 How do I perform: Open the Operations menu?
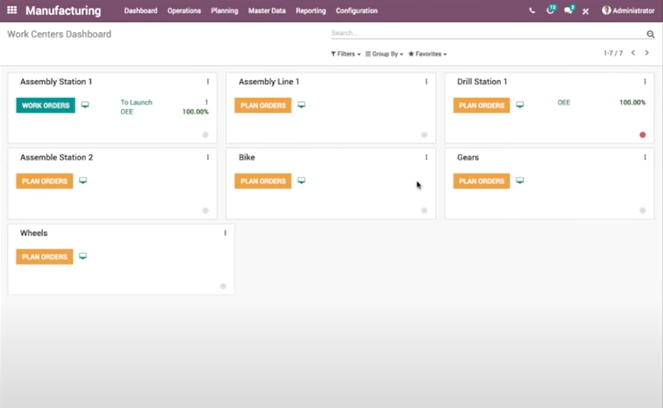coord(184,11)
